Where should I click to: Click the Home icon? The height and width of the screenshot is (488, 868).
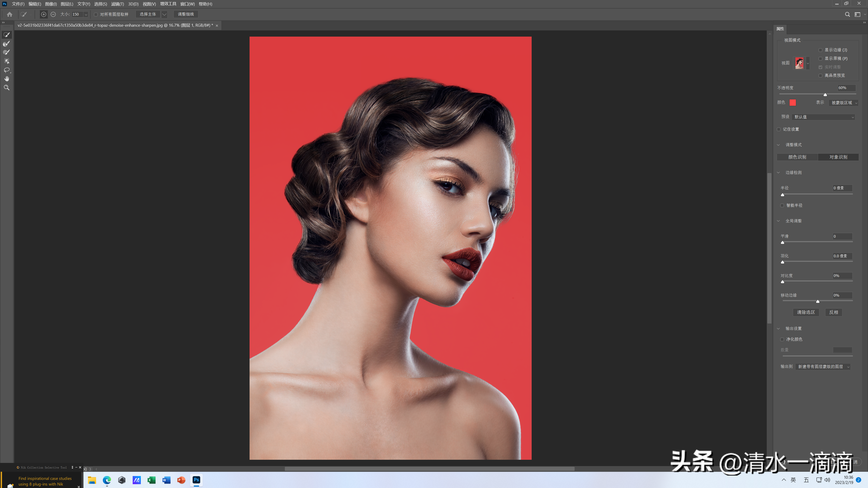pyautogui.click(x=9, y=14)
